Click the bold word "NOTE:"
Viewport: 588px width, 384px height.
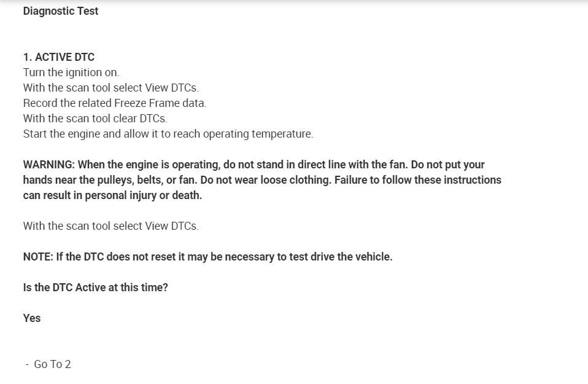(x=38, y=257)
